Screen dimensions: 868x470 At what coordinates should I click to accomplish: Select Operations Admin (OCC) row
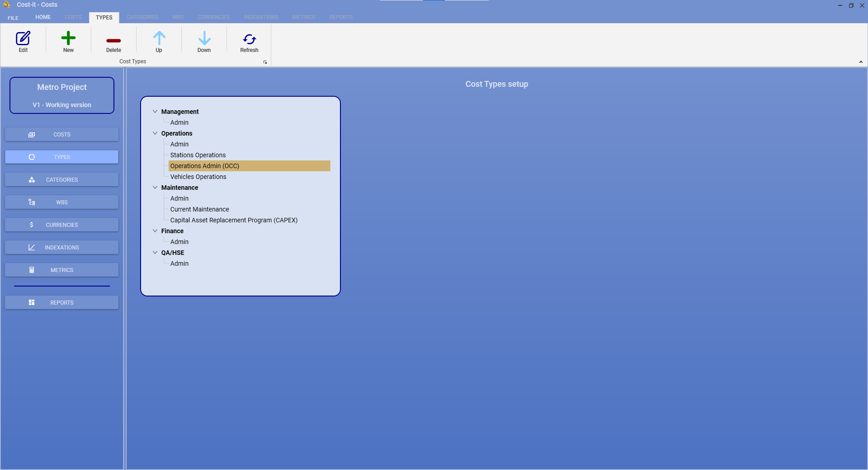click(250, 166)
